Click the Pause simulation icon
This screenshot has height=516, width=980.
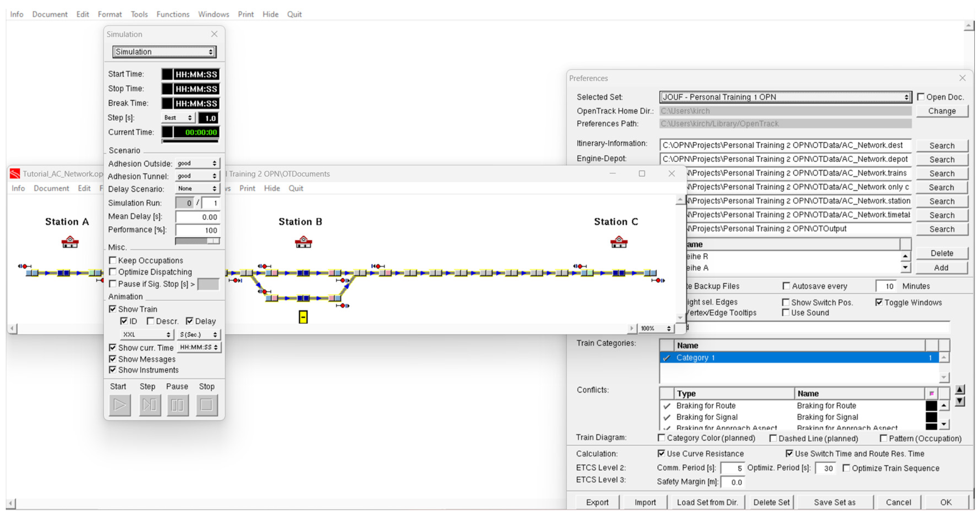pos(177,405)
